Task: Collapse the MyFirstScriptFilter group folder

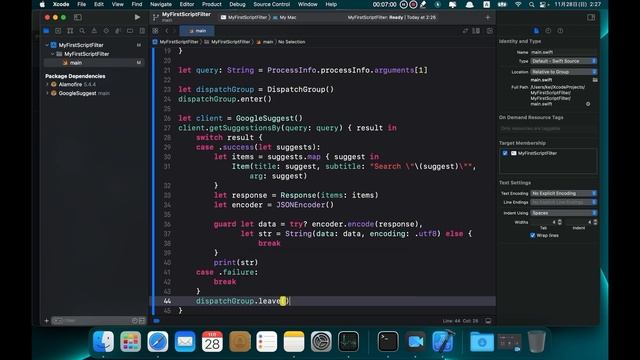Action: point(53,54)
